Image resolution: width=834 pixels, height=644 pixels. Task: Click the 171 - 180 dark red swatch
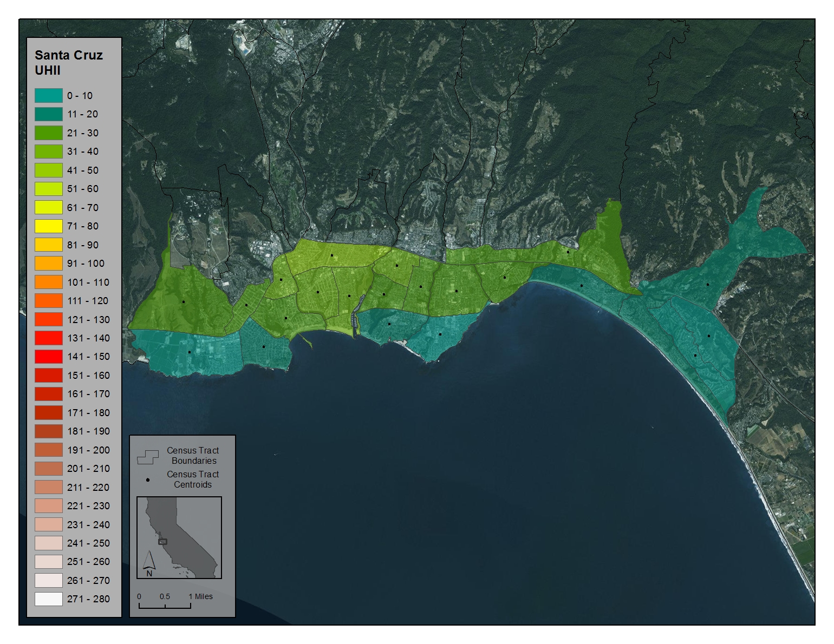[49, 413]
